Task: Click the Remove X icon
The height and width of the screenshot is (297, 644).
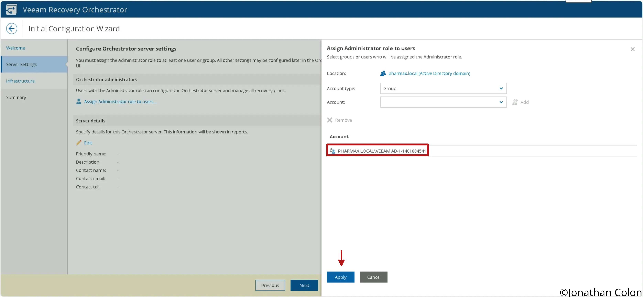Action: click(x=330, y=120)
